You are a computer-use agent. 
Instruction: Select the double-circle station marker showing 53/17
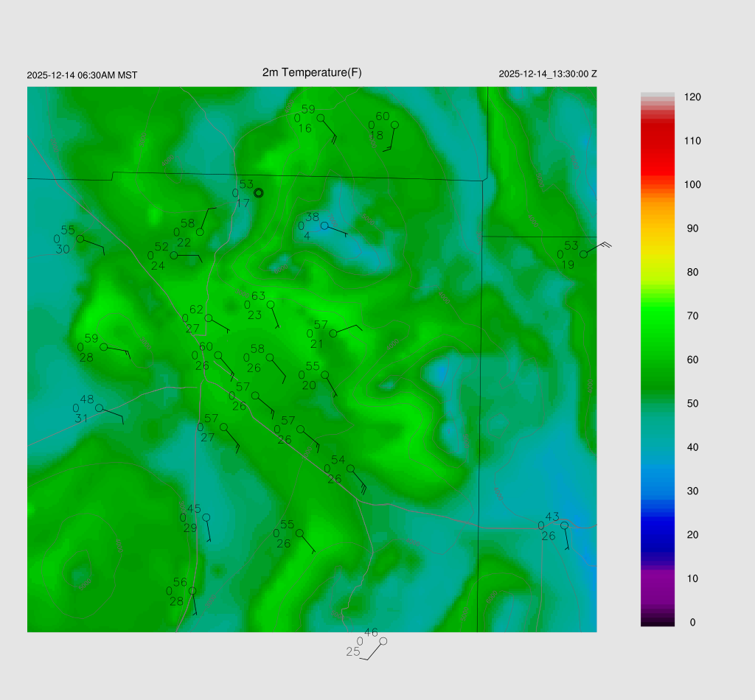(x=258, y=193)
